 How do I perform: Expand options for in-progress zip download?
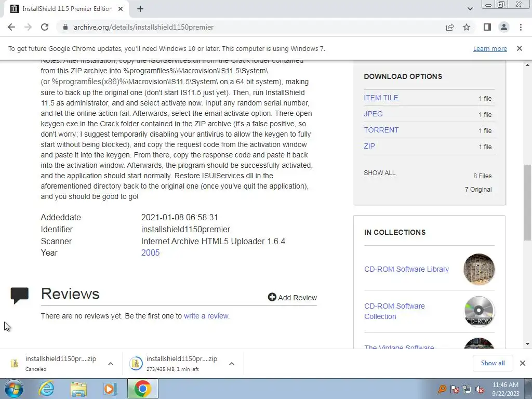click(x=232, y=364)
